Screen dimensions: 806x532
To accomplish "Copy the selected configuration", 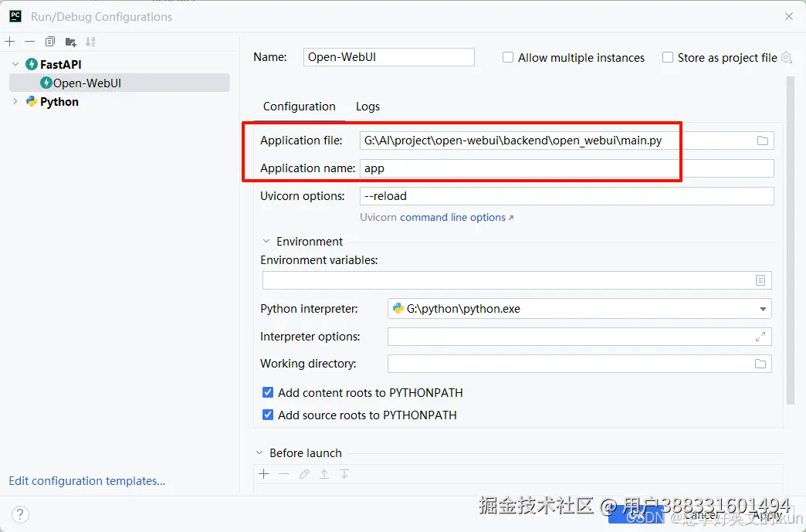I will pyautogui.click(x=50, y=42).
